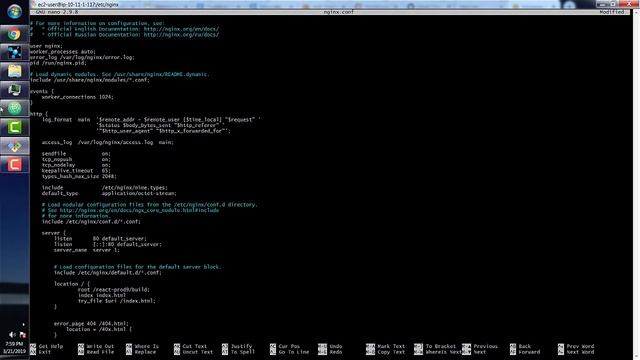Click the English docs URL nginx.org/en/docs/

coord(181,29)
